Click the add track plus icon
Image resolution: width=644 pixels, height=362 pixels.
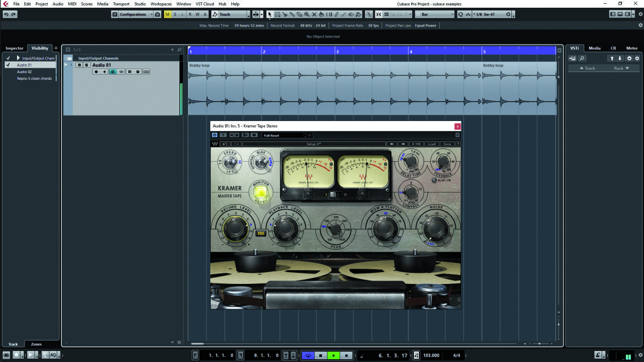(172, 50)
